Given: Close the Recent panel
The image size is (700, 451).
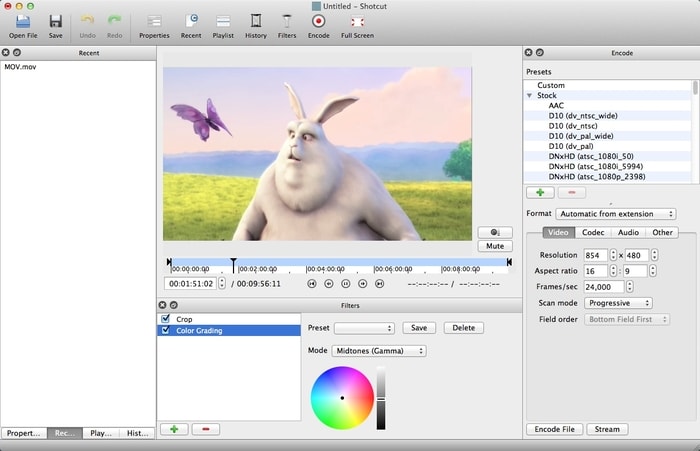Looking at the screenshot, I should click(x=6, y=53).
